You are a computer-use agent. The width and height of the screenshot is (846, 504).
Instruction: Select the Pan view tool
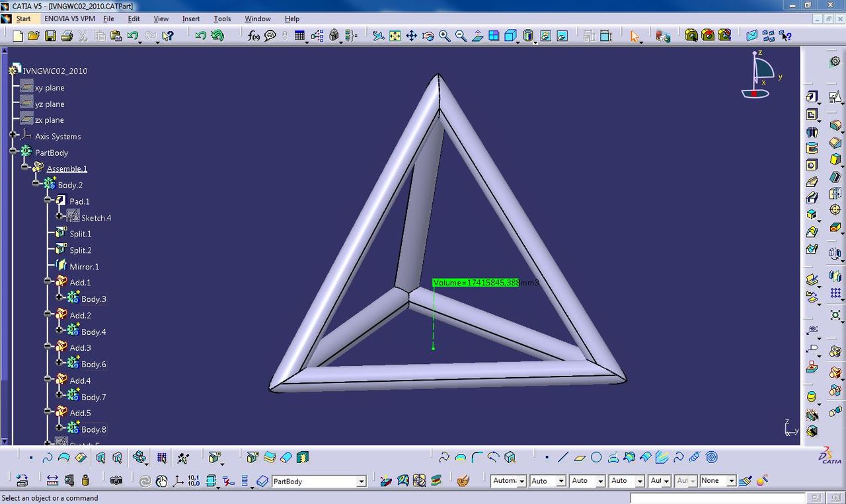[x=411, y=36]
